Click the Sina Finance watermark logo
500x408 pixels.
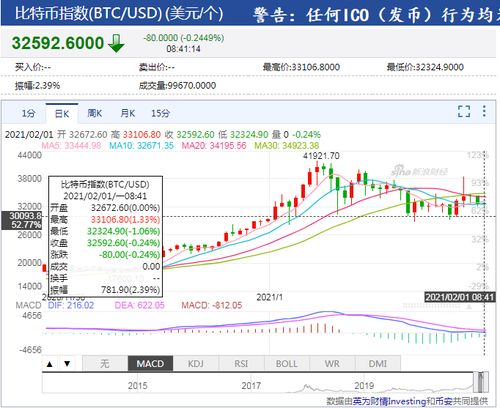pos(419,171)
